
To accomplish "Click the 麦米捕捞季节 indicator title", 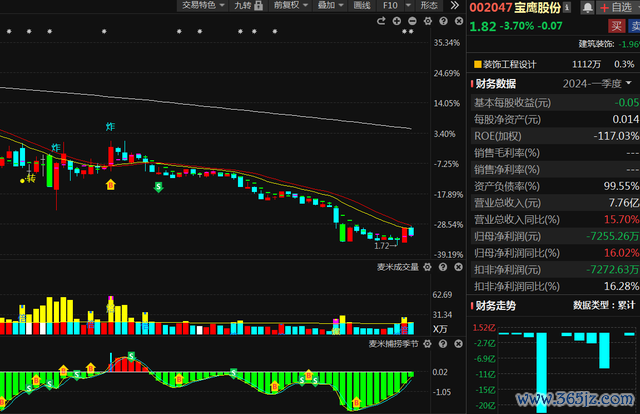I will tap(393, 344).
